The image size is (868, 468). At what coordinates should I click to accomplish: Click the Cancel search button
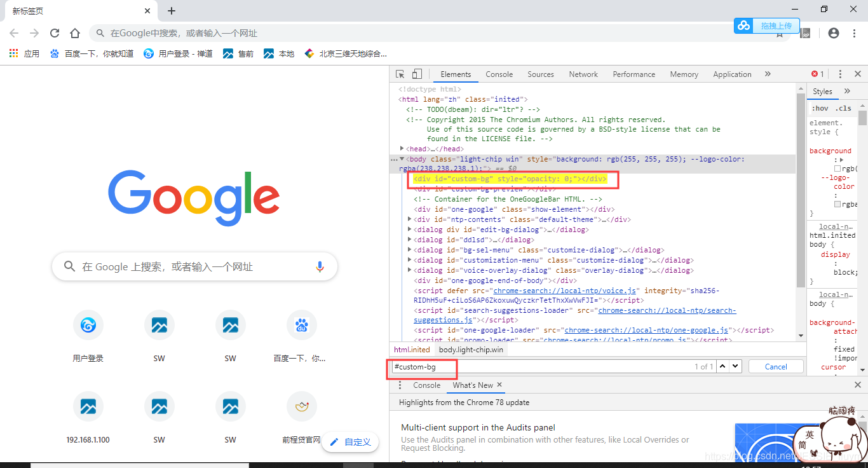coord(776,367)
